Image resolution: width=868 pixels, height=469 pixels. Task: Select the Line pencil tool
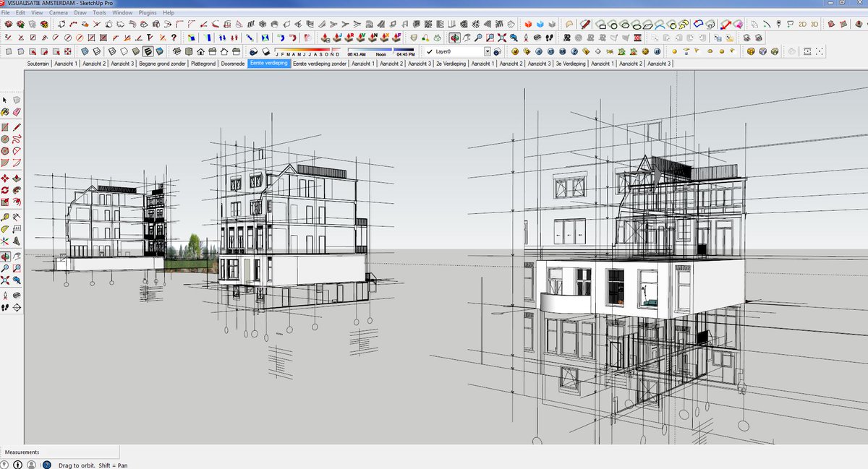[x=17, y=126]
